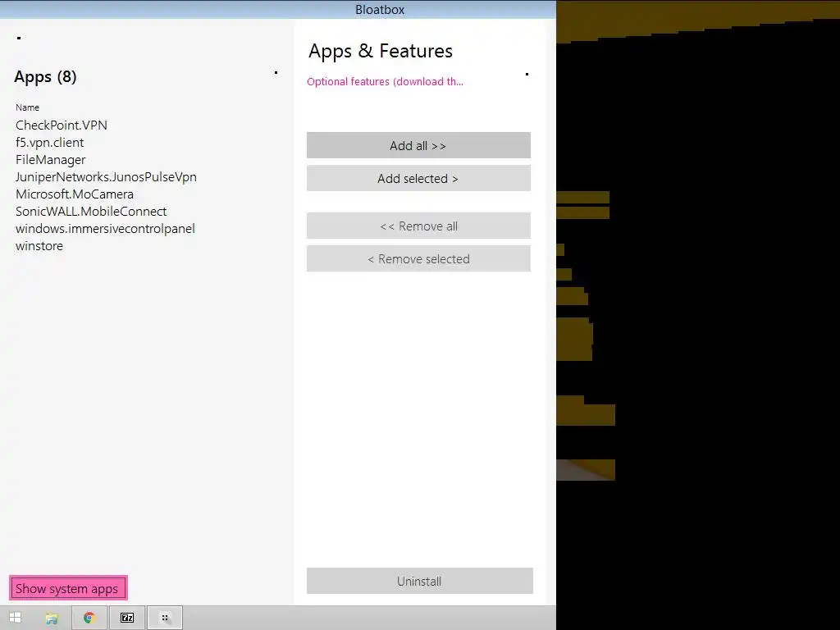Open the Windows Start button
840x630 pixels.
[16, 619]
